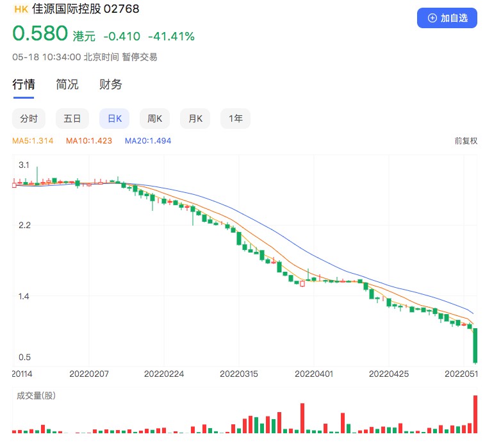Click the blue MA20 indicator label
This screenshot has height=448, width=485.
click(148, 141)
